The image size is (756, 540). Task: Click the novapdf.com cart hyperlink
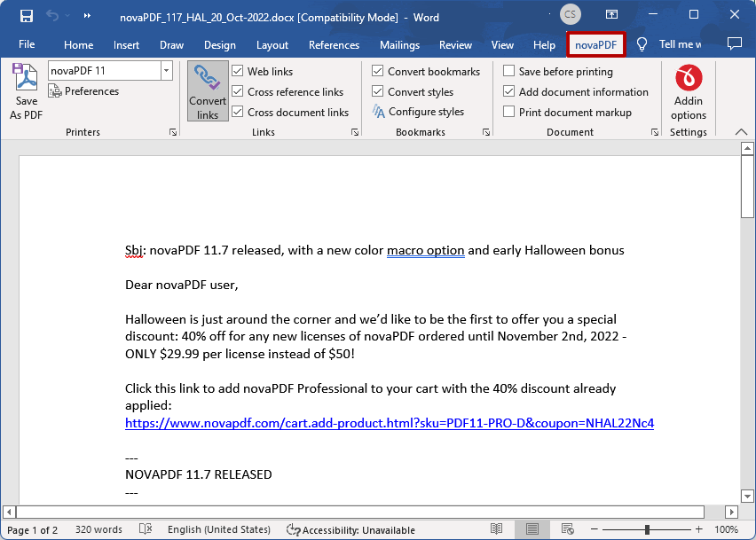tap(390, 423)
